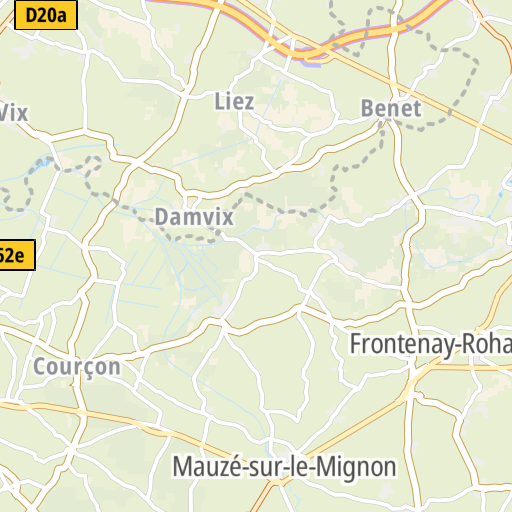Click the Mauzé-sur-le-Mignon town label
Screen dimensions: 512x512
point(285,467)
